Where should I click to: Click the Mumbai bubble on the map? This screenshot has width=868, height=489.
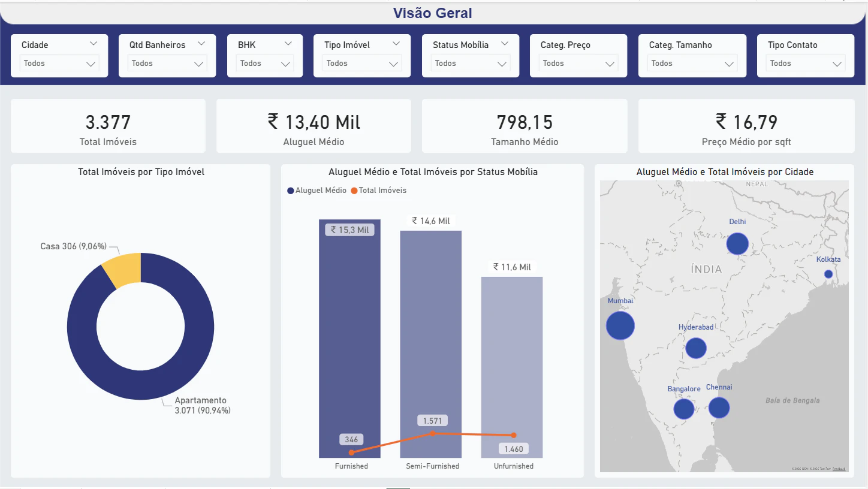point(620,325)
